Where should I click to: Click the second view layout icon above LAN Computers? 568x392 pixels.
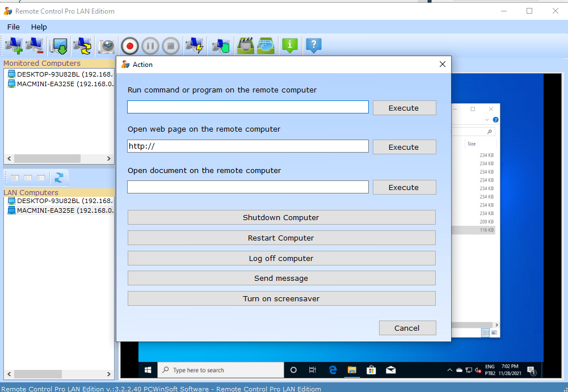pos(28,178)
